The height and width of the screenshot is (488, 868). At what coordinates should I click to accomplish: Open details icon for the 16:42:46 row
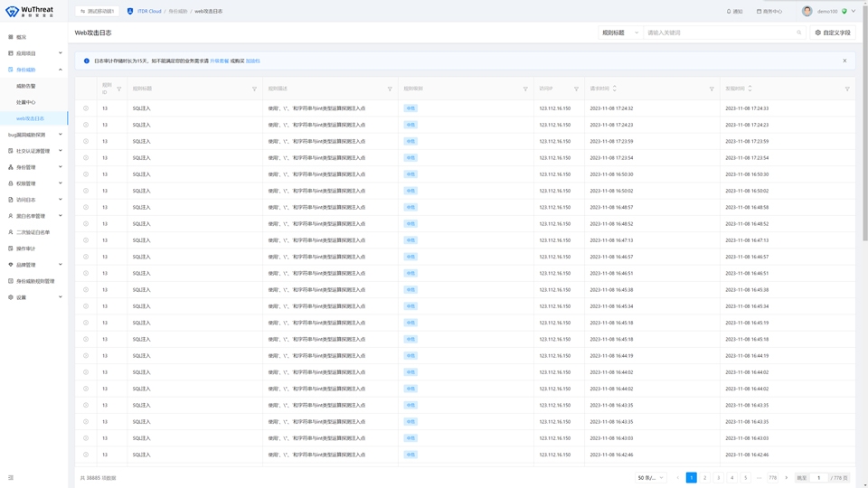[x=86, y=455]
